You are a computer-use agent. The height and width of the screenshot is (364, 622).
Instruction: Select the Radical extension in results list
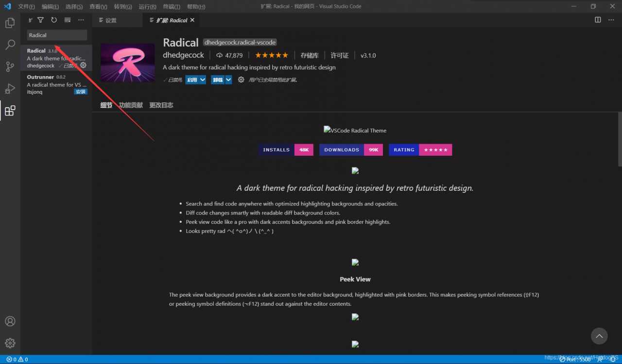coord(56,58)
